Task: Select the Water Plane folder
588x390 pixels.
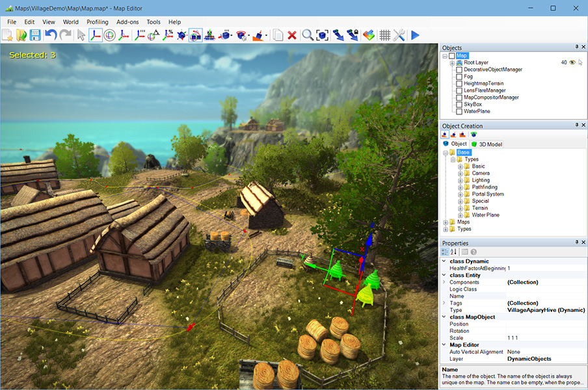Action: [485, 215]
